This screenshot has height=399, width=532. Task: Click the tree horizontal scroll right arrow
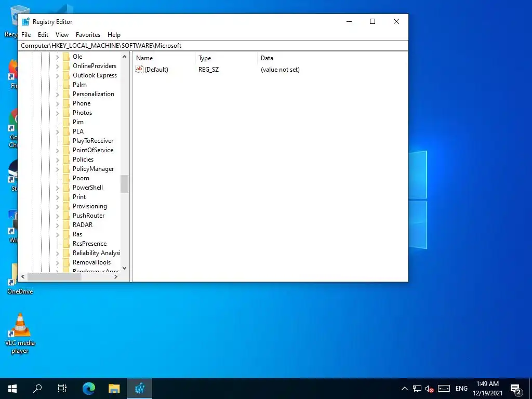pyautogui.click(x=116, y=276)
